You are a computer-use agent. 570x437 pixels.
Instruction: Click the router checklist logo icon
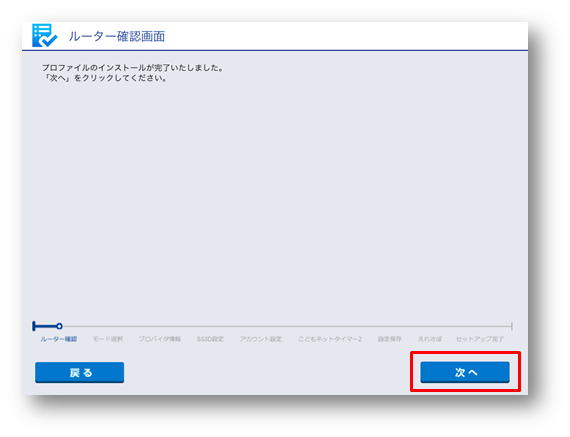[x=44, y=36]
